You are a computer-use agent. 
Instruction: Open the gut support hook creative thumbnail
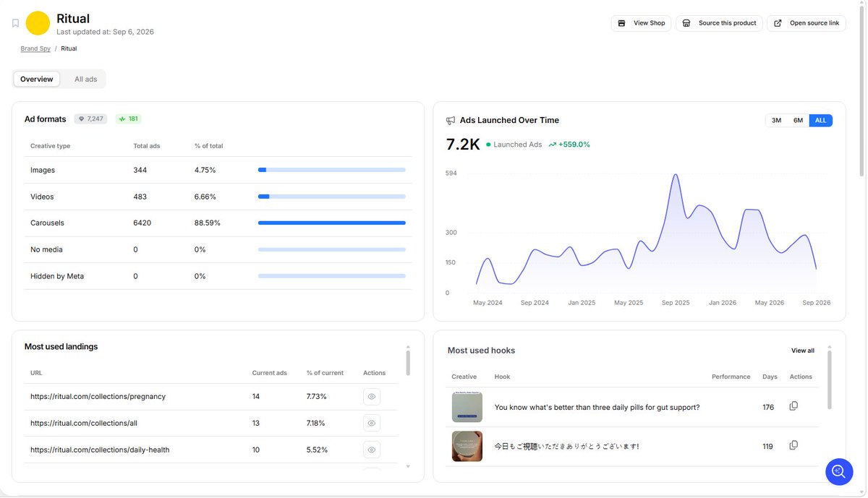467,407
